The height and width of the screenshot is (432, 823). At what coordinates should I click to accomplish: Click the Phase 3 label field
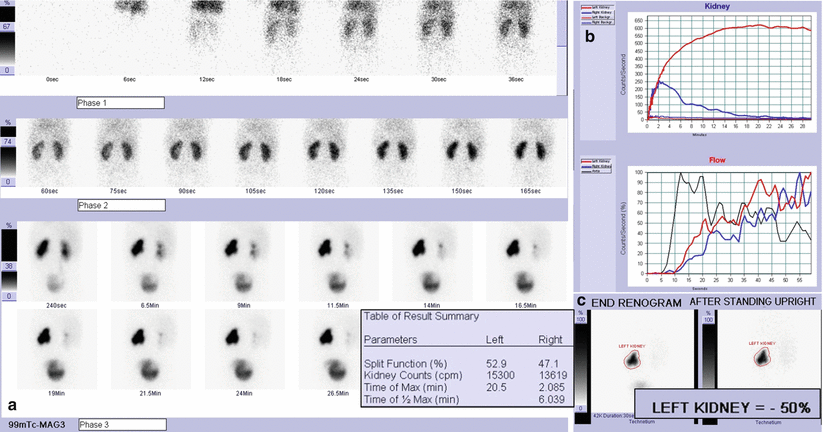coord(120,424)
